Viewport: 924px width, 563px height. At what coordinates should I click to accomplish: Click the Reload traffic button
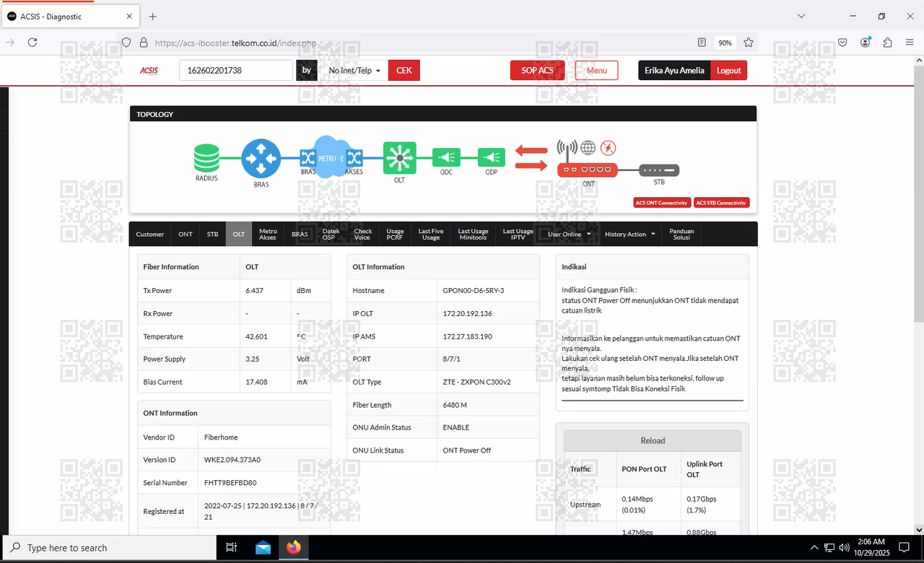[x=653, y=440]
